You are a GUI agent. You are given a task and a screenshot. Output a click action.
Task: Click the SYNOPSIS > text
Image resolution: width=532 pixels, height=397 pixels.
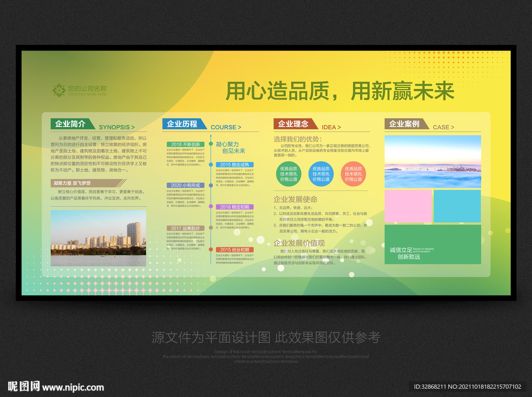pos(117,127)
